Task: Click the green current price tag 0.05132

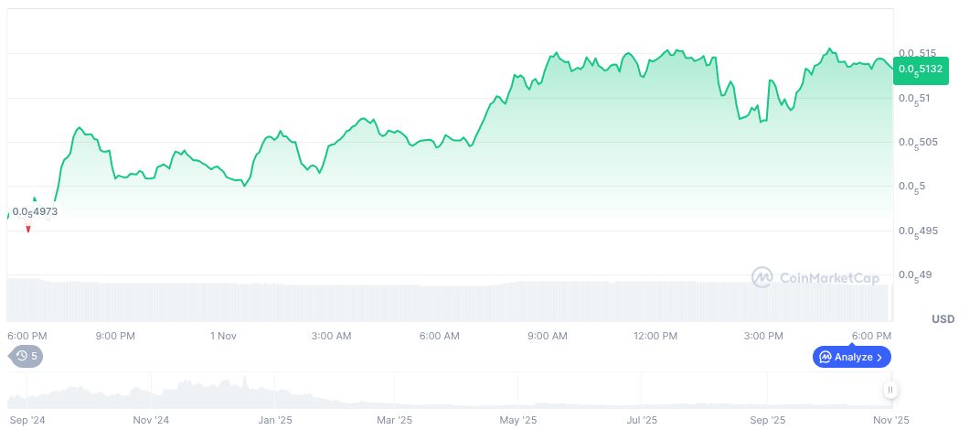Action: pos(921,69)
